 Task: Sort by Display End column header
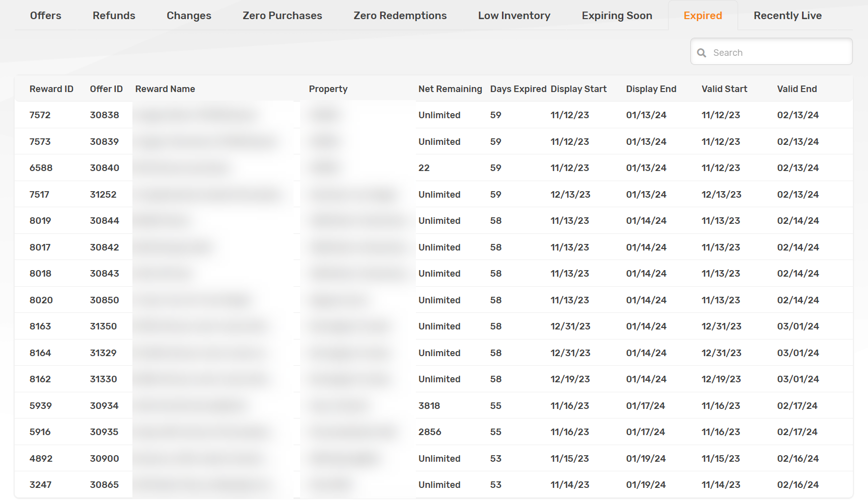pyautogui.click(x=651, y=89)
